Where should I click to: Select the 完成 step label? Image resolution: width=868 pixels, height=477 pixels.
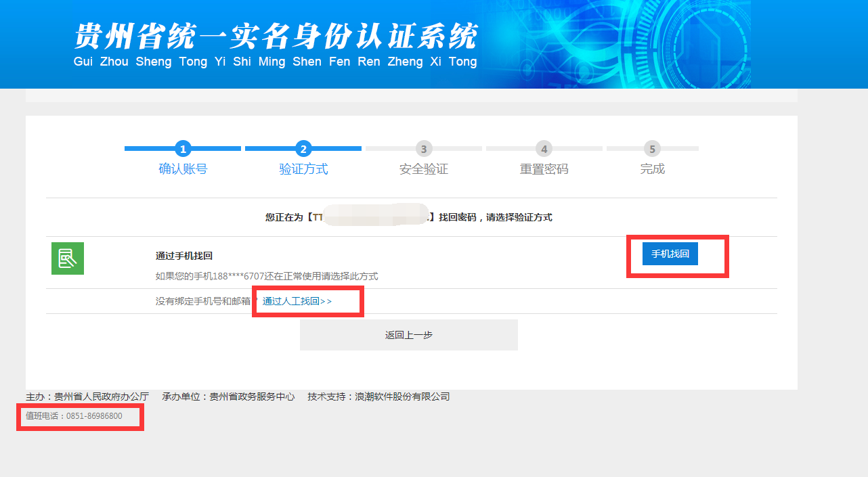click(x=652, y=169)
